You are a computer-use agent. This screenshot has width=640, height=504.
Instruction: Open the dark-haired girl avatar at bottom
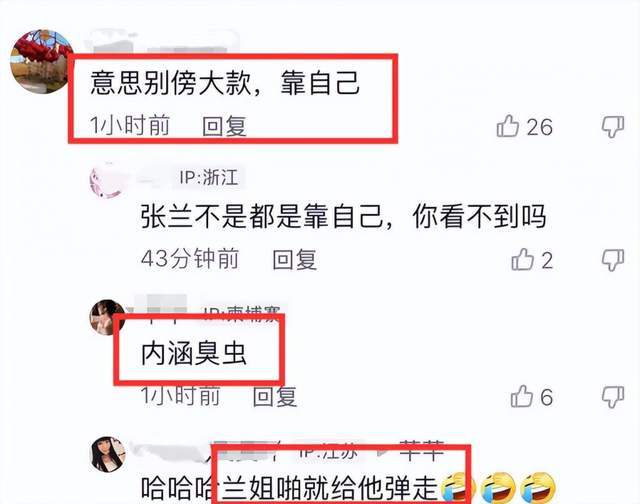click(x=107, y=453)
